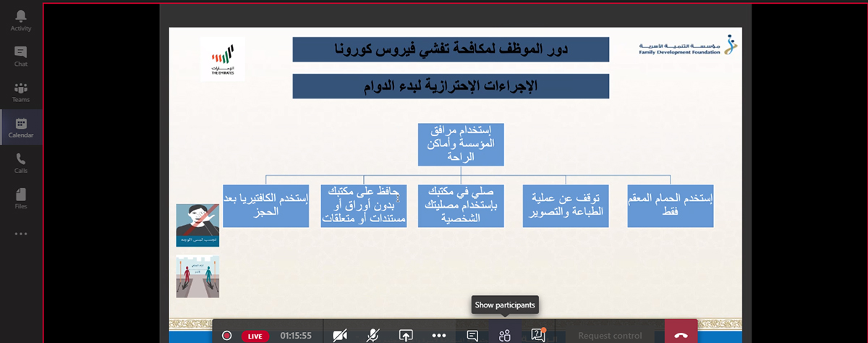The width and height of the screenshot is (868, 343).
Task: Click the حافظ على مكتبك box
Action: 364,206
